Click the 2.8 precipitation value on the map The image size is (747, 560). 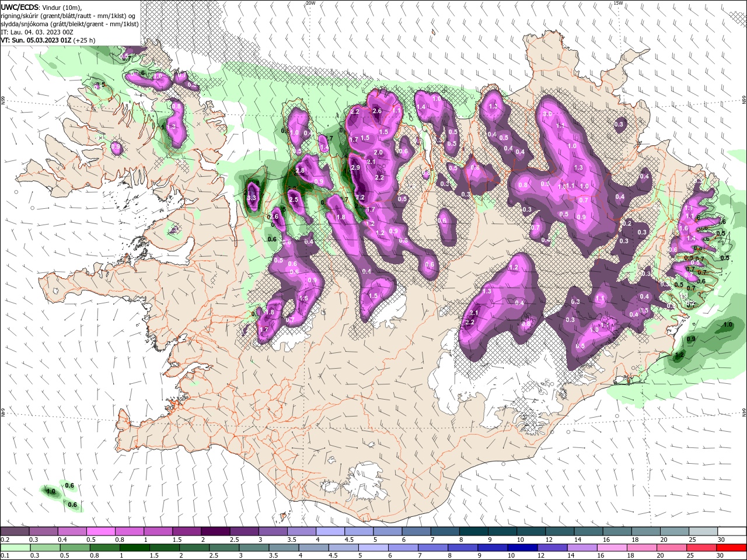coord(300,171)
